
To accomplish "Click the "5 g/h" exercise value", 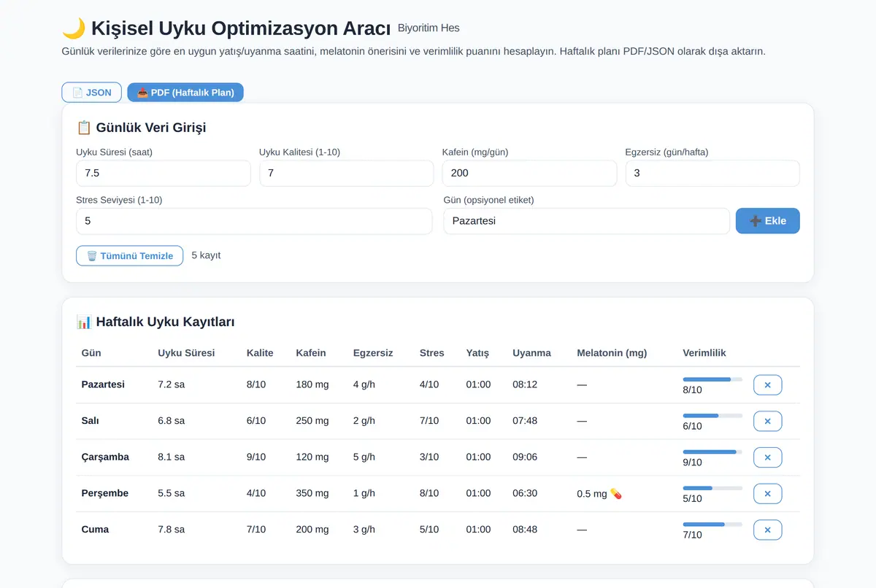I will pos(364,457).
